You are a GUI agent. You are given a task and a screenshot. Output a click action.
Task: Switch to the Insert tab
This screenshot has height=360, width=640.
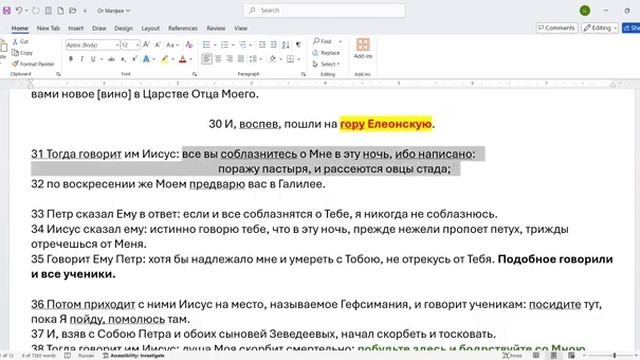[x=76, y=28]
